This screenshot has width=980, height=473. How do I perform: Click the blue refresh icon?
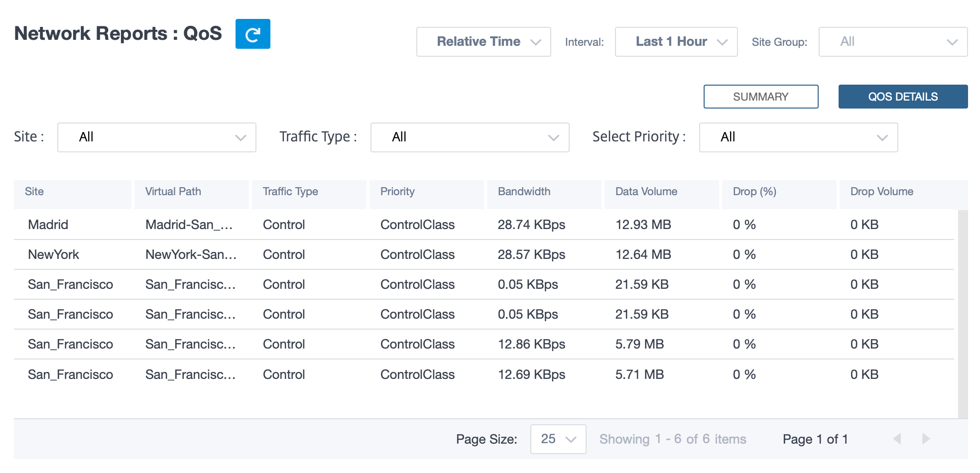(x=253, y=34)
